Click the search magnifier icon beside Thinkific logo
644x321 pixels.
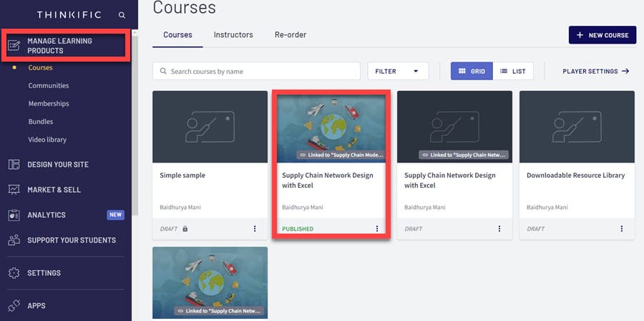click(x=122, y=15)
